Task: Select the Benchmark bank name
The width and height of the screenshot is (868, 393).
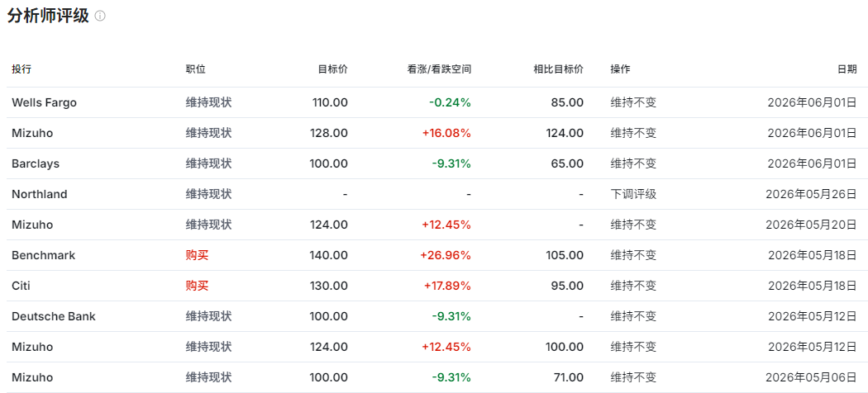Action: click(x=43, y=255)
